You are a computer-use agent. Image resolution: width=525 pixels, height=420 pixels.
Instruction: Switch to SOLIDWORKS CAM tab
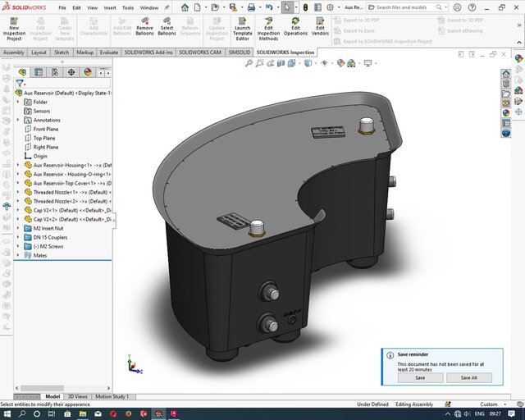click(196, 52)
